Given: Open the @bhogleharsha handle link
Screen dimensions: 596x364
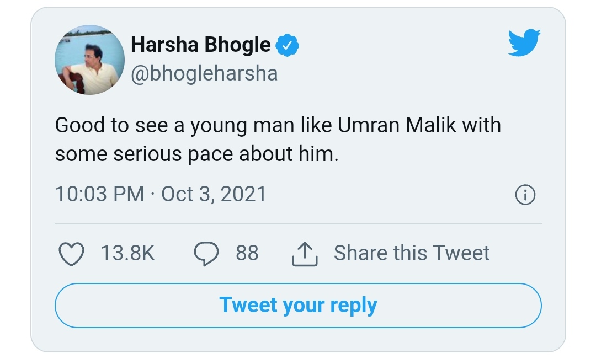Looking at the screenshot, I should coord(204,73).
